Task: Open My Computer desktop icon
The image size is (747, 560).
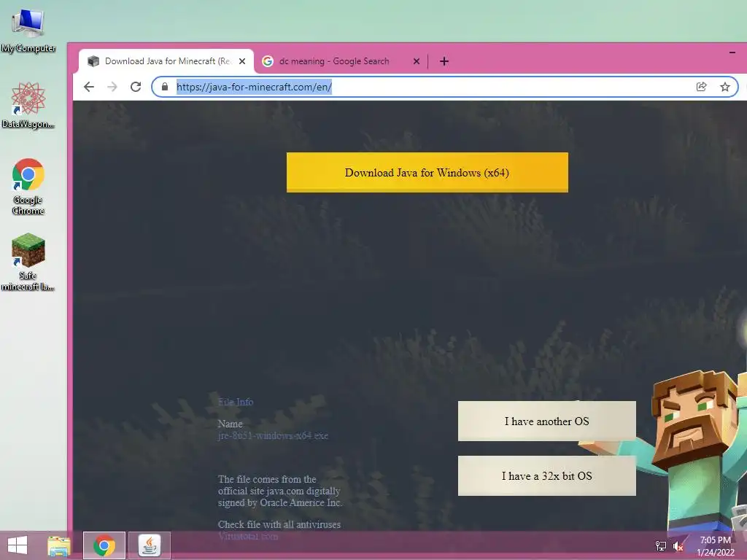Action: click(x=28, y=29)
